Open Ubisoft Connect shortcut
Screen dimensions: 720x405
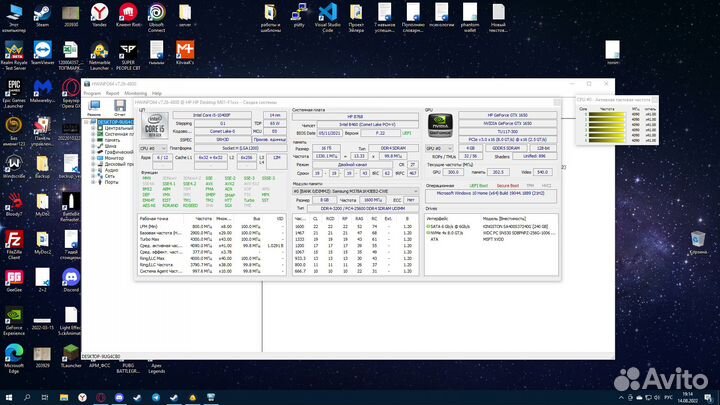[x=157, y=17]
